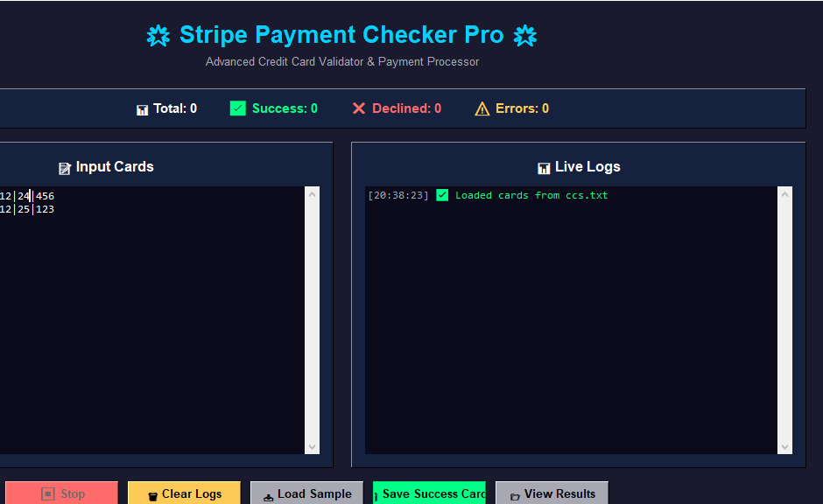Click the Errors: 0 counter
The height and width of the screenshot is (504, 823).
(512, 108)
